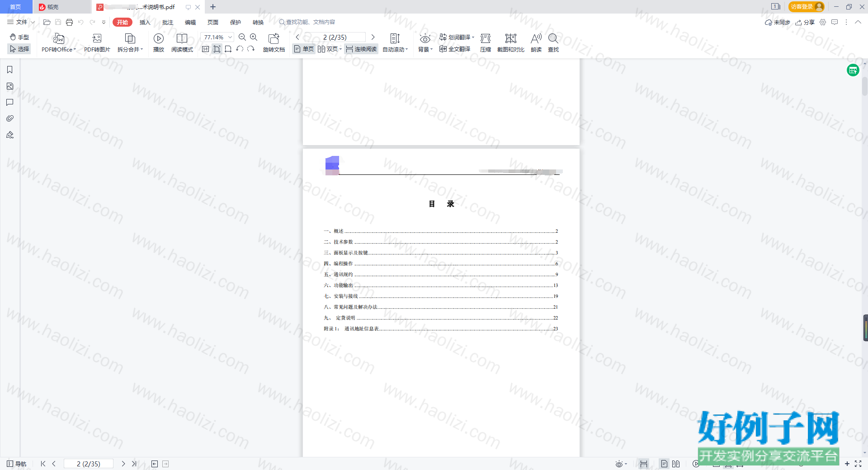The image size is (868, 470).
Task: Switch to 保护 ribbon tab
Action: click(236, 22)
